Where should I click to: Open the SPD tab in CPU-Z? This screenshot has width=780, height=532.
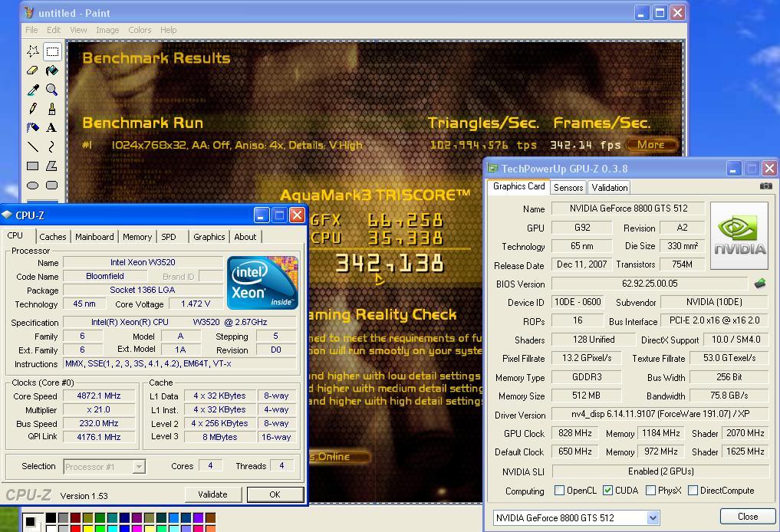(169, 237)
